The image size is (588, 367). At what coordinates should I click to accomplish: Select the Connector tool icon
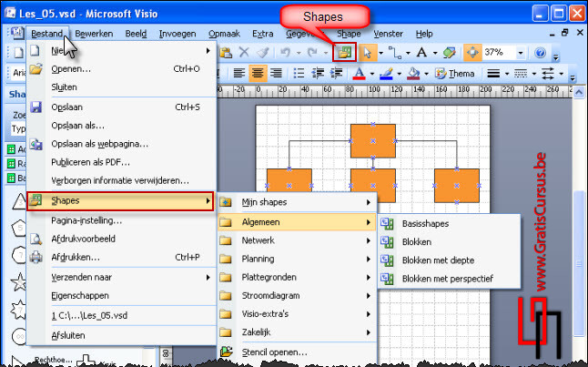[x=394, y=53]
